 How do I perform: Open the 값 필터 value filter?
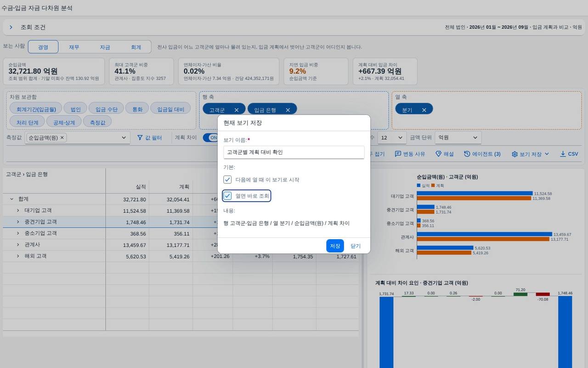(150, 138)
